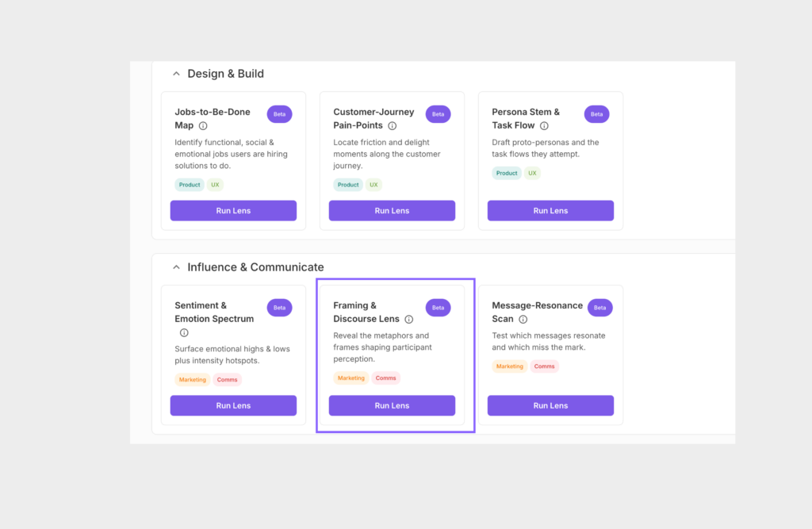This screenshot has height=529, width=812.
Task: Click info icon beside Message-Resonance Scan
Action: click(x=523, y=320)
